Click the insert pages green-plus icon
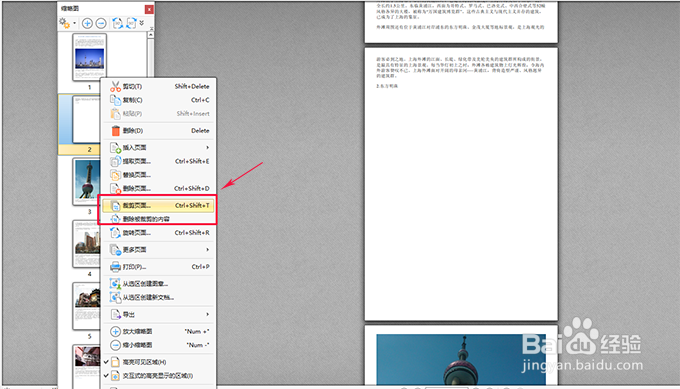 point(115,148)
